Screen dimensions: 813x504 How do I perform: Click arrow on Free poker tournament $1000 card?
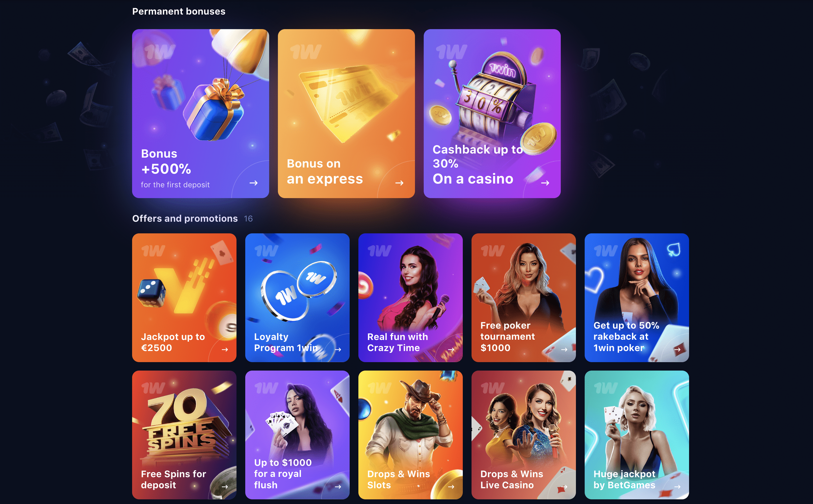pyautogui.click(x=564, y=349)
